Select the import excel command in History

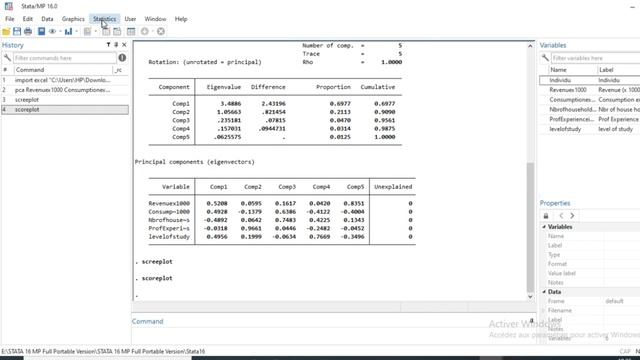65,80
